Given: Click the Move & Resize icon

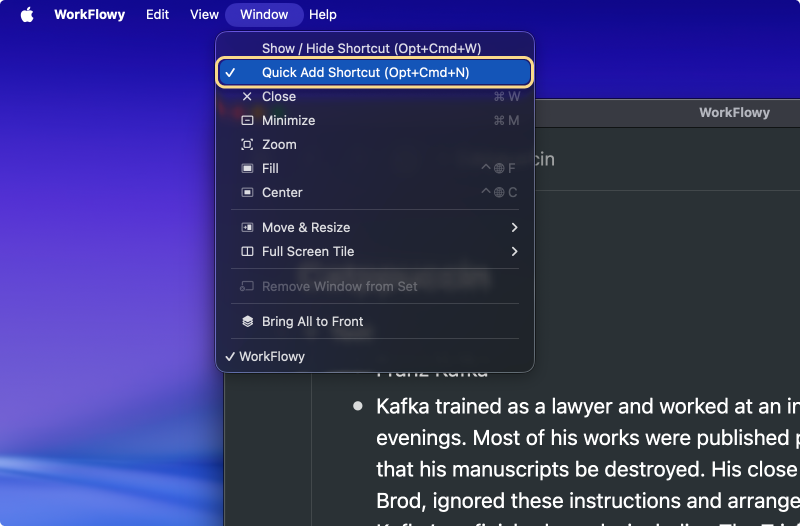Looking at the screenshot, I should click(247, 228).
